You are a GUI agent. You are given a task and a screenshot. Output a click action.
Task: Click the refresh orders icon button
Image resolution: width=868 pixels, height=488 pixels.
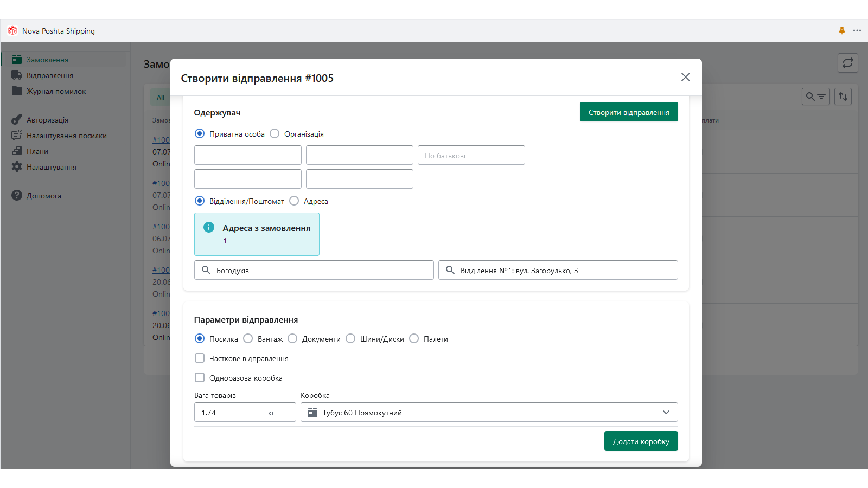point(847,63)
